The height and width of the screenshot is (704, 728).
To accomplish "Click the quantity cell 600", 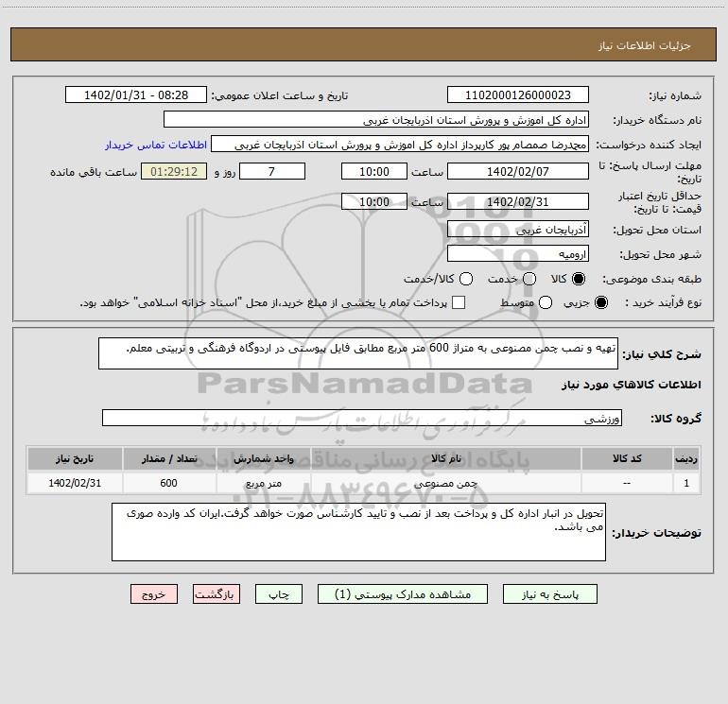I will (169, 483).
